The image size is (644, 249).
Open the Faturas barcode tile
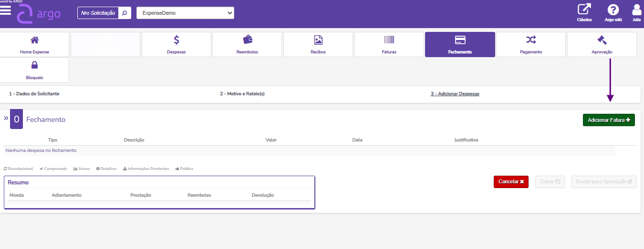[389, 44]
